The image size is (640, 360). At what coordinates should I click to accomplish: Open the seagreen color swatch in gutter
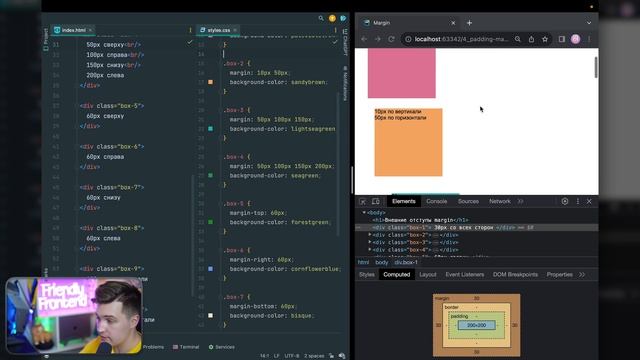211,175
